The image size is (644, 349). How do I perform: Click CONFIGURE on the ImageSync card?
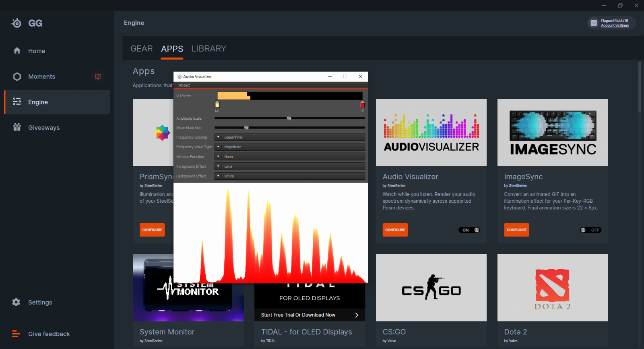click(x=516, y=230)
